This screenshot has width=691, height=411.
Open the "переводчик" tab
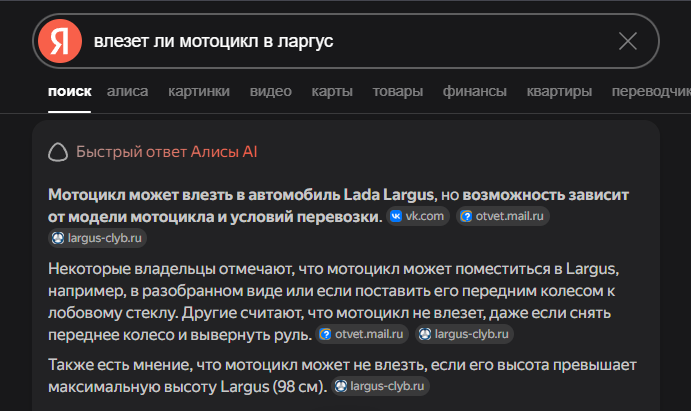pos(651,91)
